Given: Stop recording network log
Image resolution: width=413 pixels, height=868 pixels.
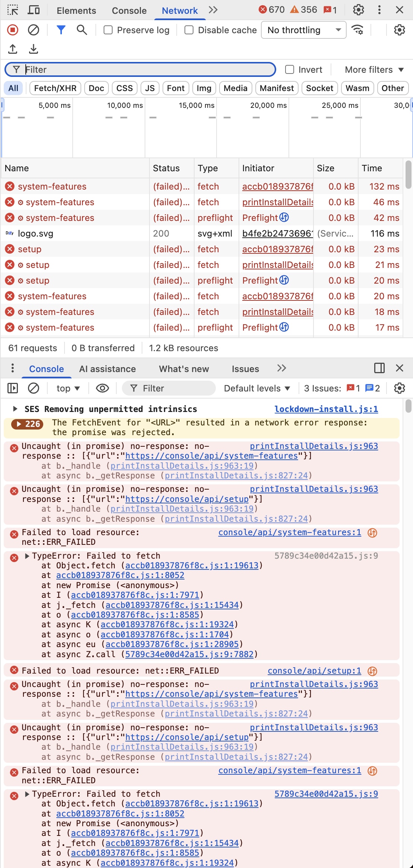Looking at the screenshot, I should 13,30.
